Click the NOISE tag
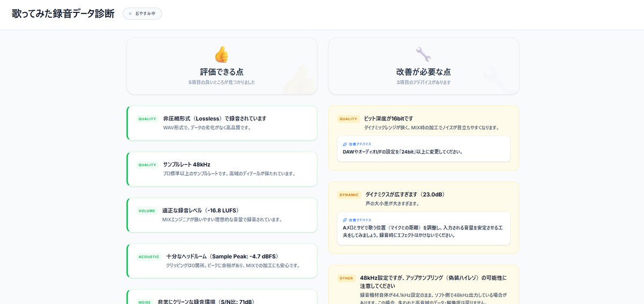This screenshot has width=644, height=304. pyautogui.click(x=144, y=302)
